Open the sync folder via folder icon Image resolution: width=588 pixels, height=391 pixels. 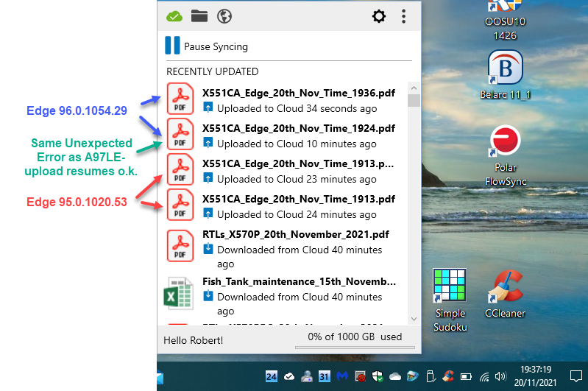199,16
